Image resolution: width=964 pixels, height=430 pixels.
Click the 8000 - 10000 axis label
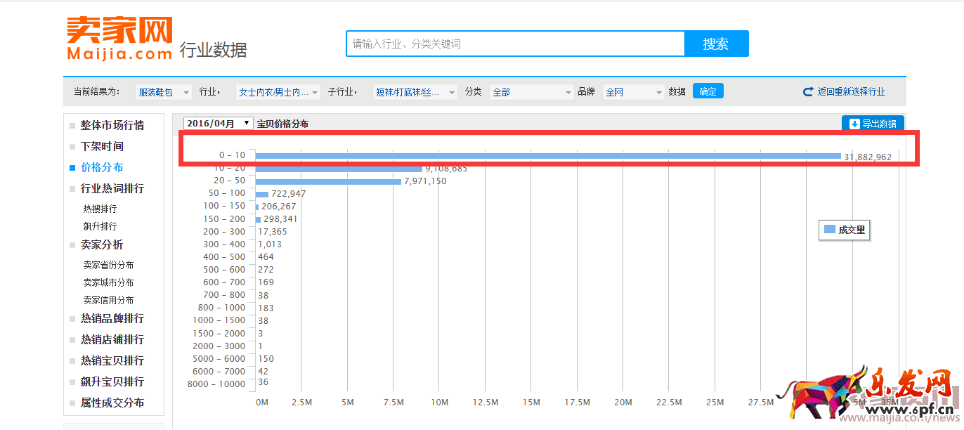pos(216,384)
